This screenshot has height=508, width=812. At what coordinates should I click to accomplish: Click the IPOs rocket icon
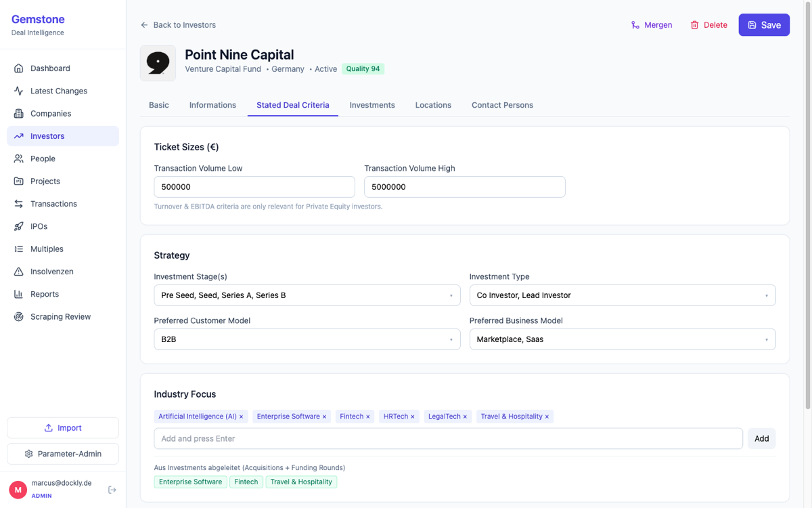(x=18, y=226)
